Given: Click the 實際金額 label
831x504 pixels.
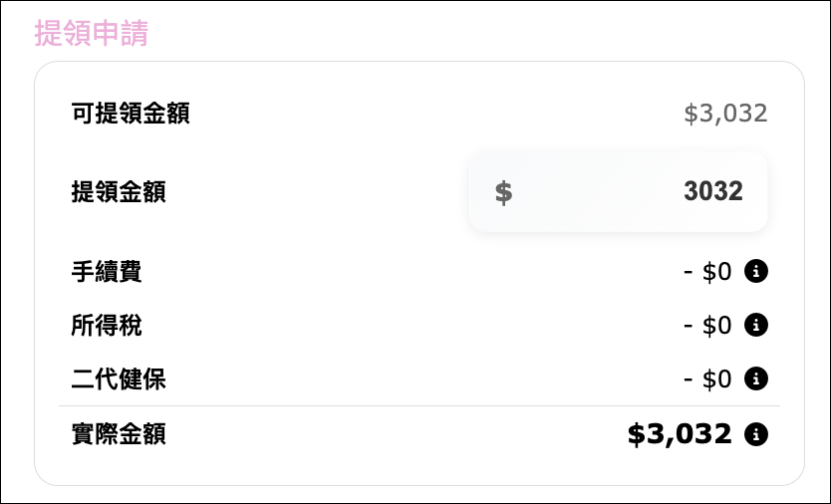Looking at the screenshot, I should tap(119, 434).
